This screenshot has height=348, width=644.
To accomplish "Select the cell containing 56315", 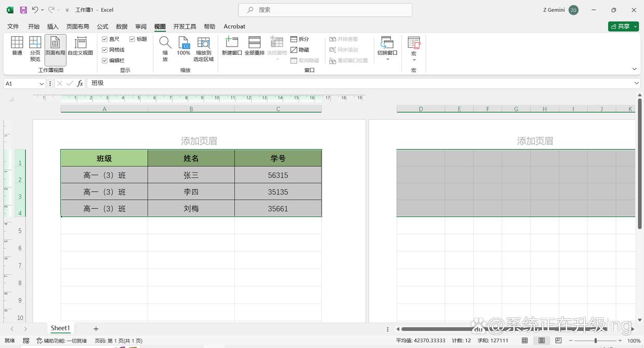I will click(278, 175).
